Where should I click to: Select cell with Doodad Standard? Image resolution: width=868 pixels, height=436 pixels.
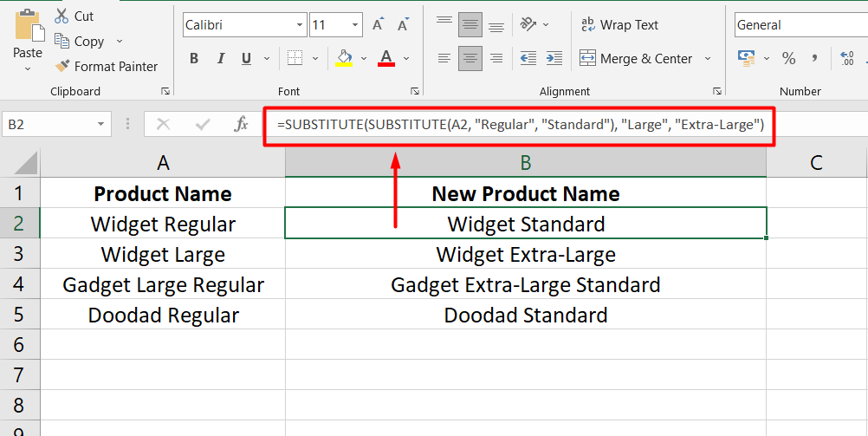[526, 315]
